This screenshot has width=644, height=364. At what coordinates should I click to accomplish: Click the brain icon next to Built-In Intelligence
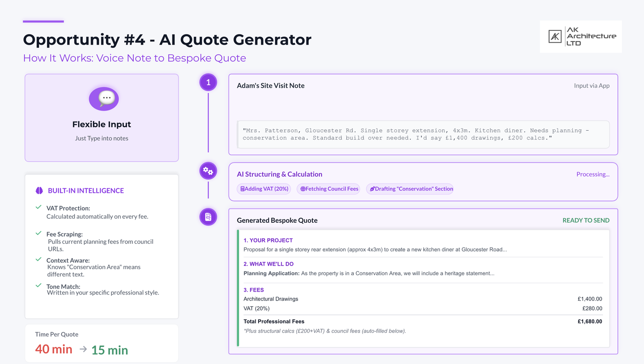point(40,191)
